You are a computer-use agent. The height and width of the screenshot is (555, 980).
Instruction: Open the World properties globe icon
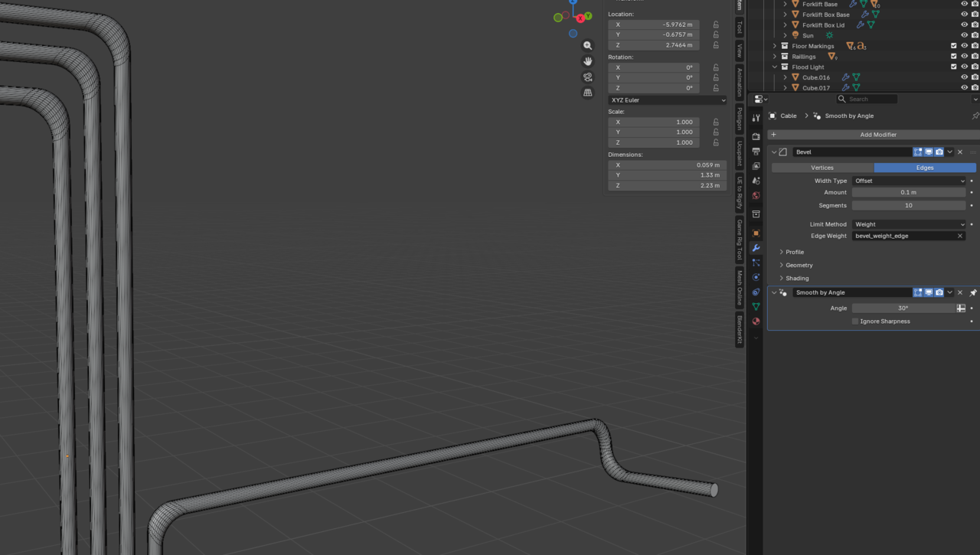[756, 196]
